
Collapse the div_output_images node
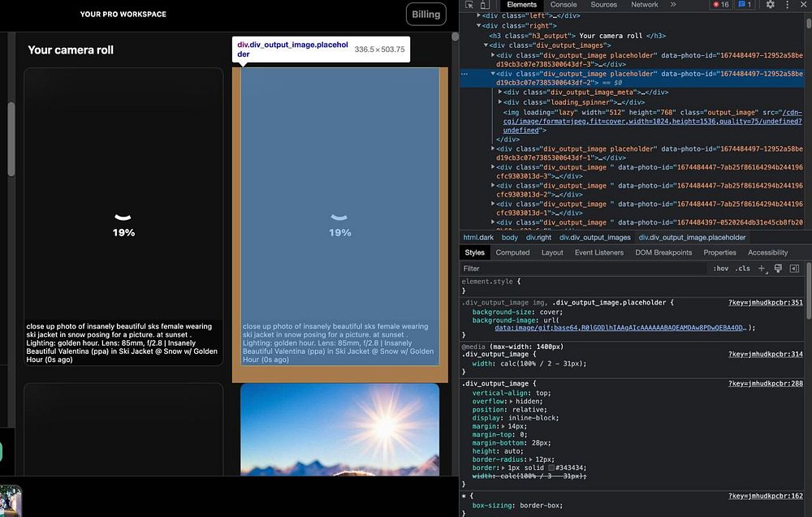point(486,45)
